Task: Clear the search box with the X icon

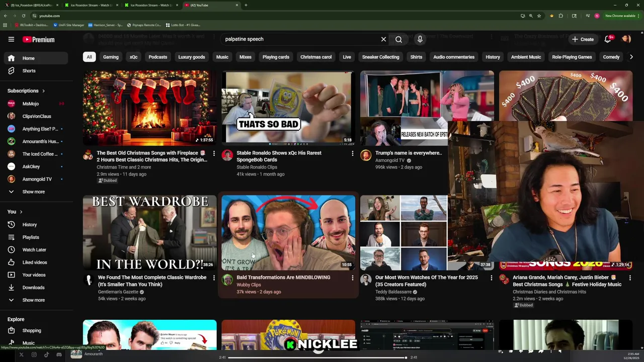Action: 383,39
